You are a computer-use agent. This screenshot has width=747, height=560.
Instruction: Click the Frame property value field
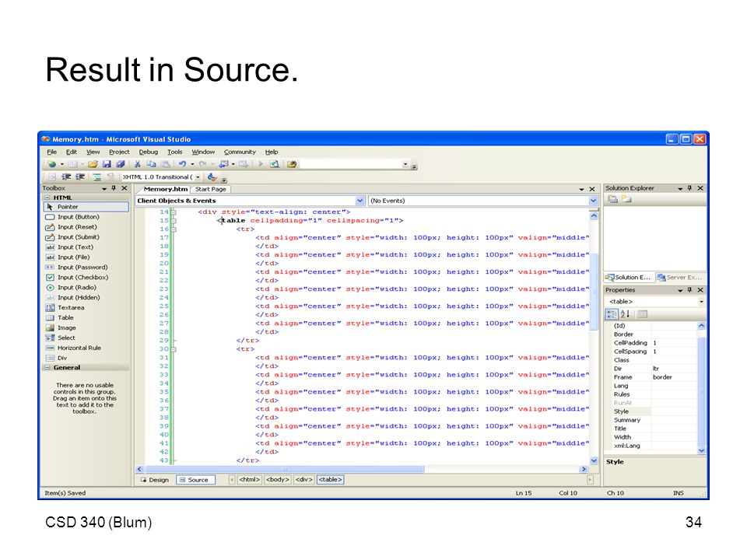click(x=674, y=377)
